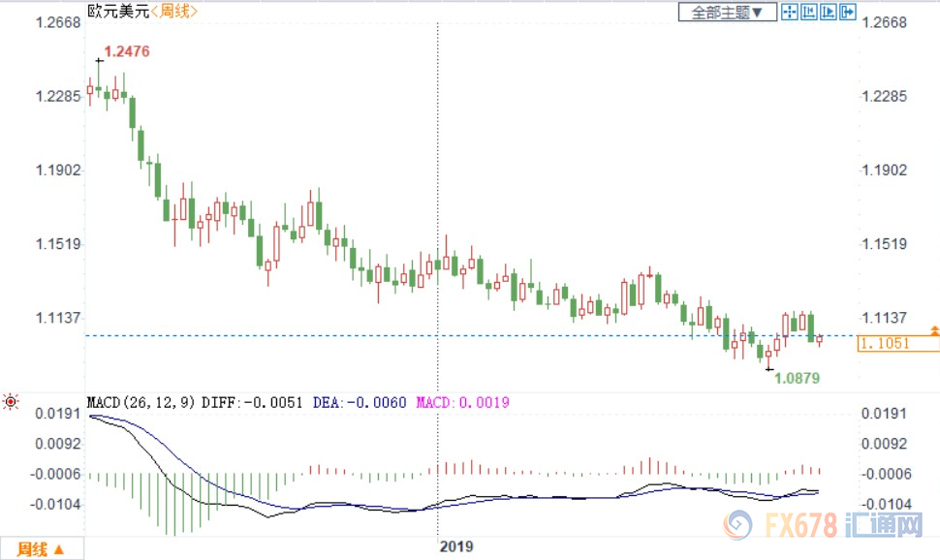This screenshot has height=560, width=940.
Task: Click the exit arrow chart icon
Action: pos(848,12)
